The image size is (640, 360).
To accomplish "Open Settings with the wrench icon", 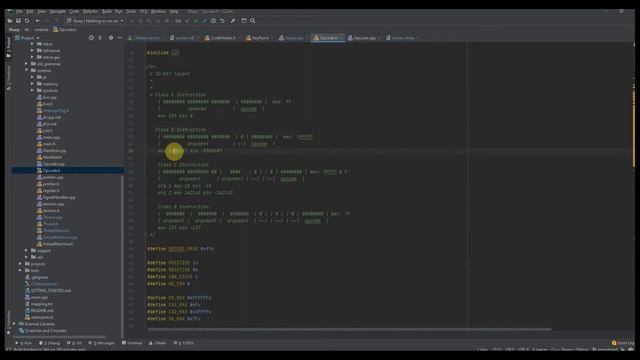I will click(233, 21).
